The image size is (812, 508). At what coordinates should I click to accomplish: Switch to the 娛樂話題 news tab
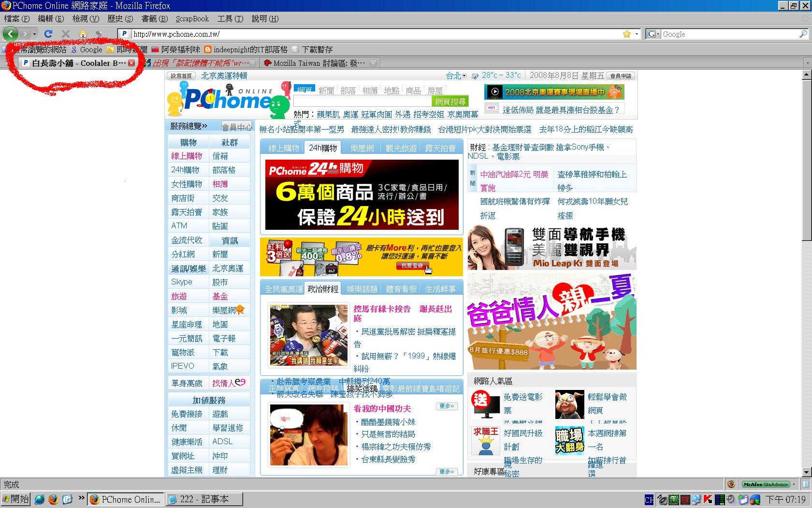362,289
